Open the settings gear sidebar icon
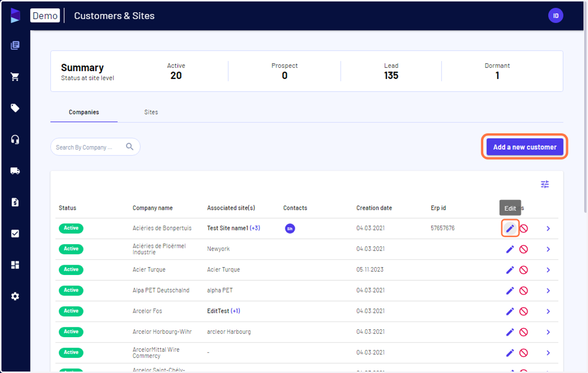588x373 pixels. [15, 296]
